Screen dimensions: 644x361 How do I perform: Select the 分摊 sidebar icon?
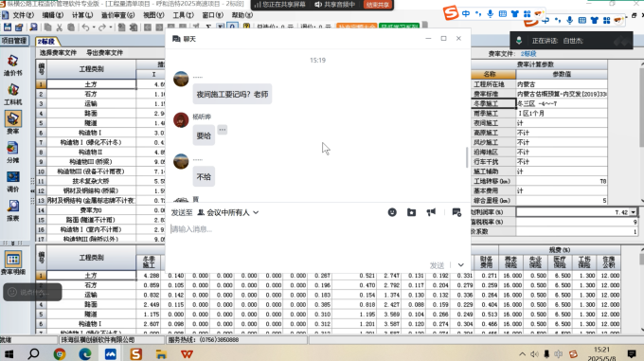pos(12,153)
